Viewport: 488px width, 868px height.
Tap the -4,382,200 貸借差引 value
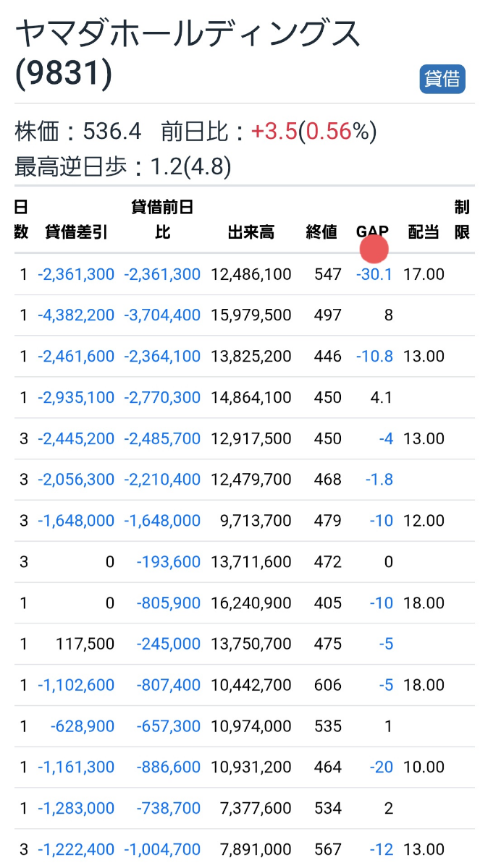point(76,315)
